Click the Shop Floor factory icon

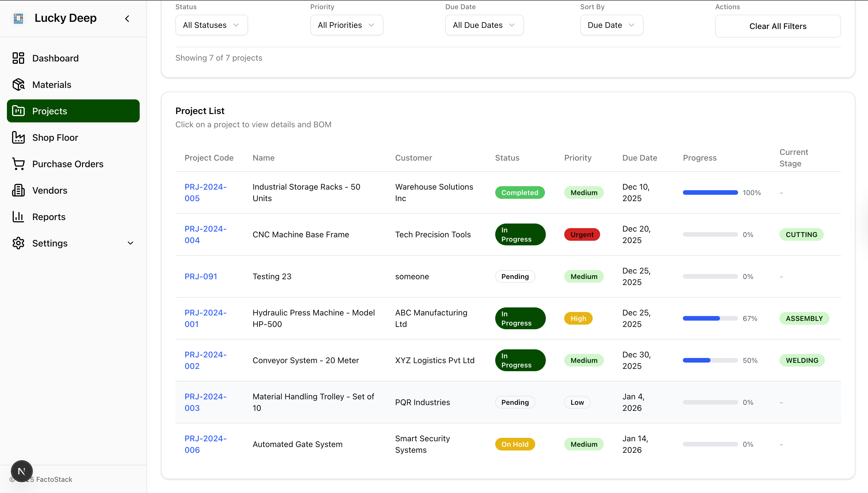point(18,137)
